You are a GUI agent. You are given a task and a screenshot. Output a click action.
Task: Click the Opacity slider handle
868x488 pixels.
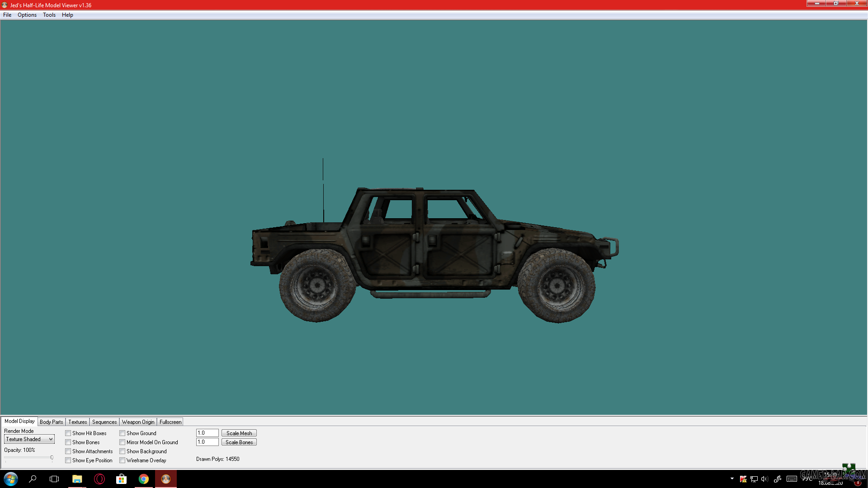point(52,458)
